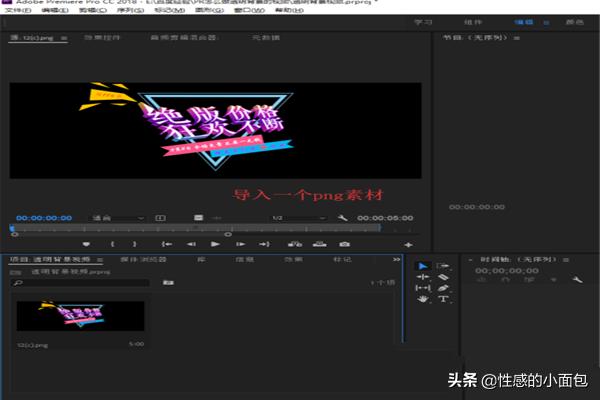Switch to the Assembly workspace
The image size is (600, 400).
(473, 22)
